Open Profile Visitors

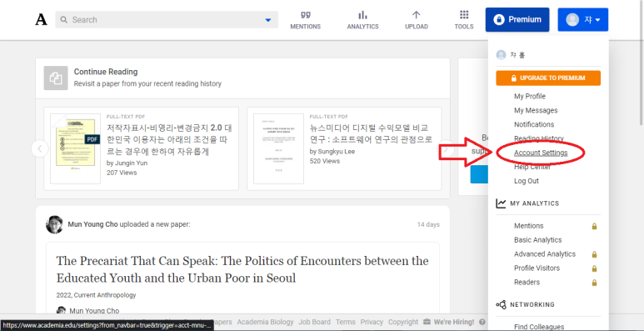pyautogui.click(x=537, y=268)
